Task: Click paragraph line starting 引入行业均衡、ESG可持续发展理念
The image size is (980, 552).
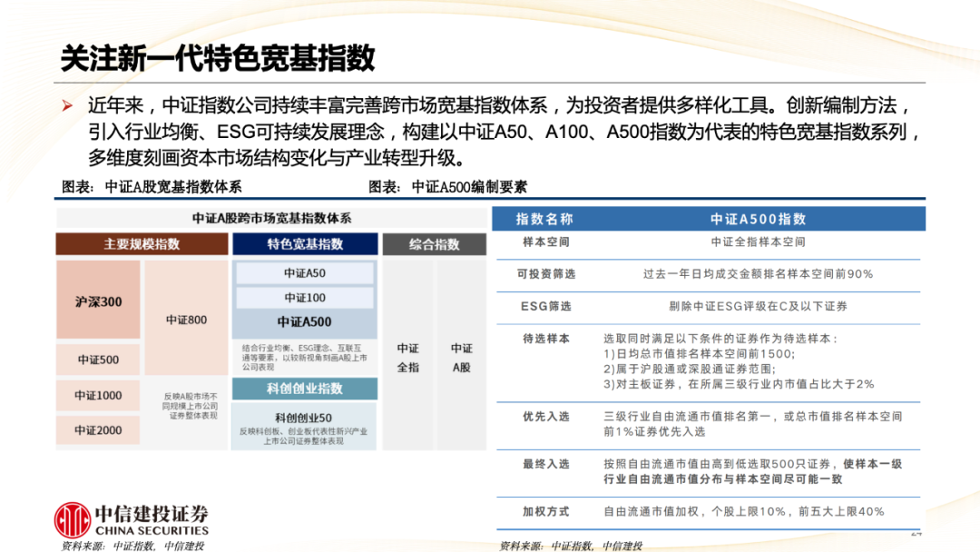Action: tap(504, 132)
